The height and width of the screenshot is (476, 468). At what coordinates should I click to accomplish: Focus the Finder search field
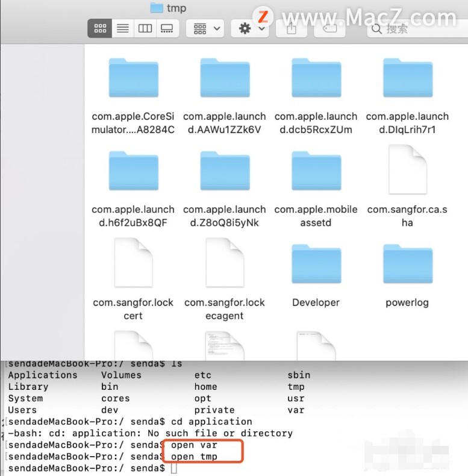[x=417, y=29]
